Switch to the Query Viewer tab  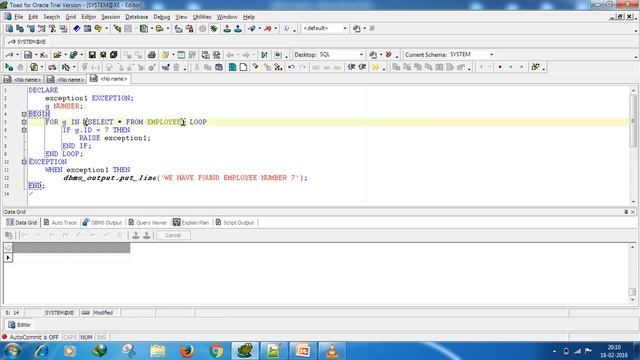click(147, 222)
